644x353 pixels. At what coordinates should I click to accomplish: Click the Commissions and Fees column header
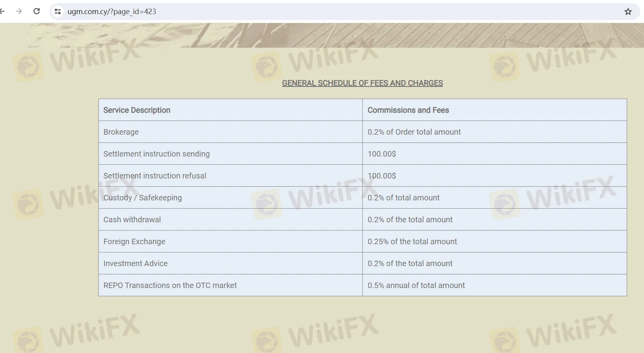pos(408,110)
